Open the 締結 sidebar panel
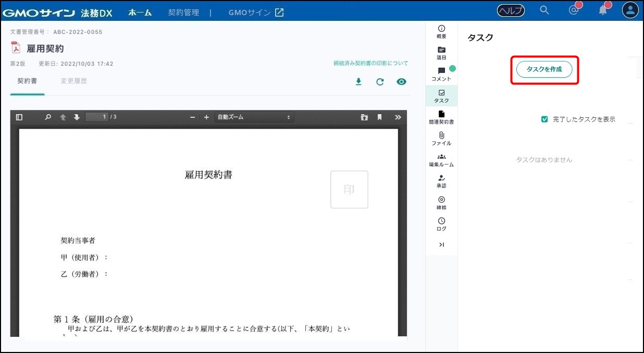 click(x=441, y=202)
